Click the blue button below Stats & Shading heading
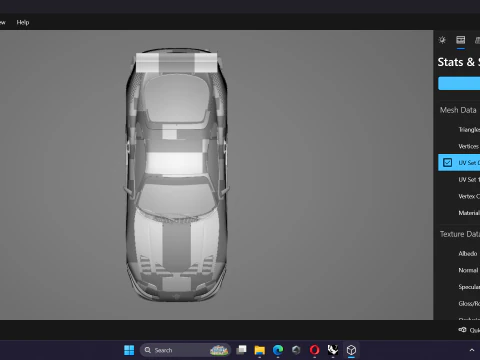Image resolution: width=480 pixels, height=360 pixels. (459, 83)
